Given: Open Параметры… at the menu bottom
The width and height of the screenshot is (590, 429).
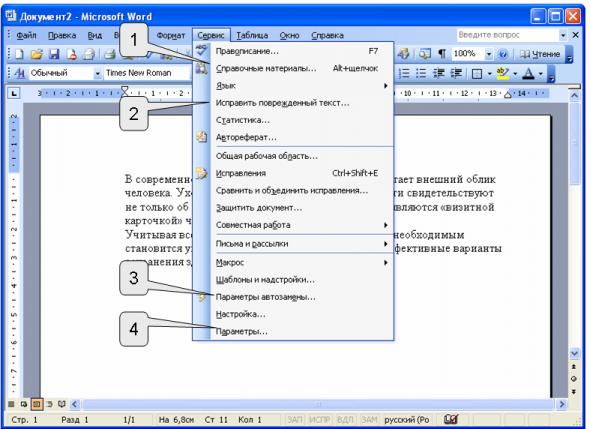Looking at the screenshot, I should pyautogui.click(x=293, y=332).
